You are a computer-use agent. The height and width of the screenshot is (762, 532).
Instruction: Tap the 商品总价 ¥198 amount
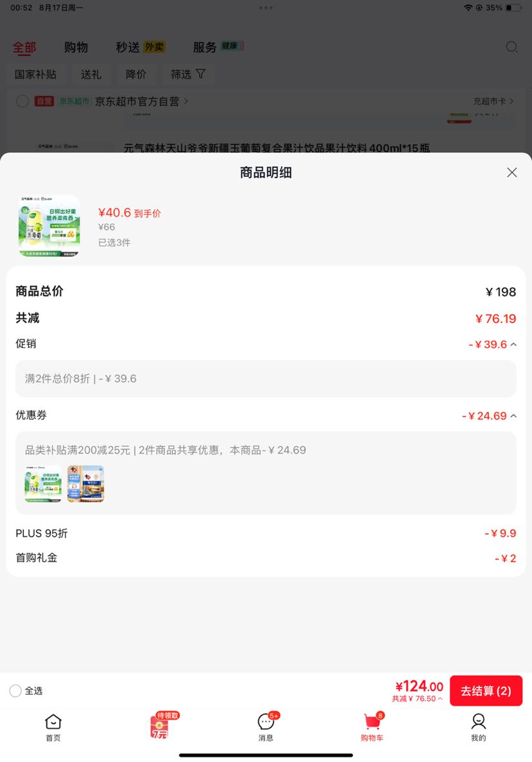point(501,292)
